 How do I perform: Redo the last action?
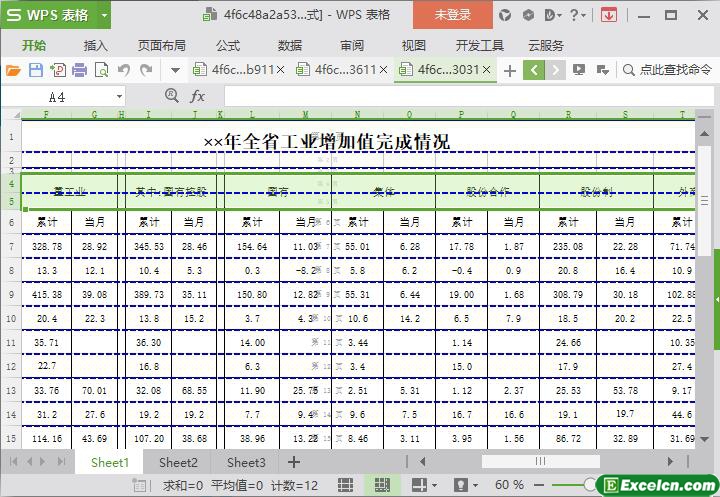146,70
